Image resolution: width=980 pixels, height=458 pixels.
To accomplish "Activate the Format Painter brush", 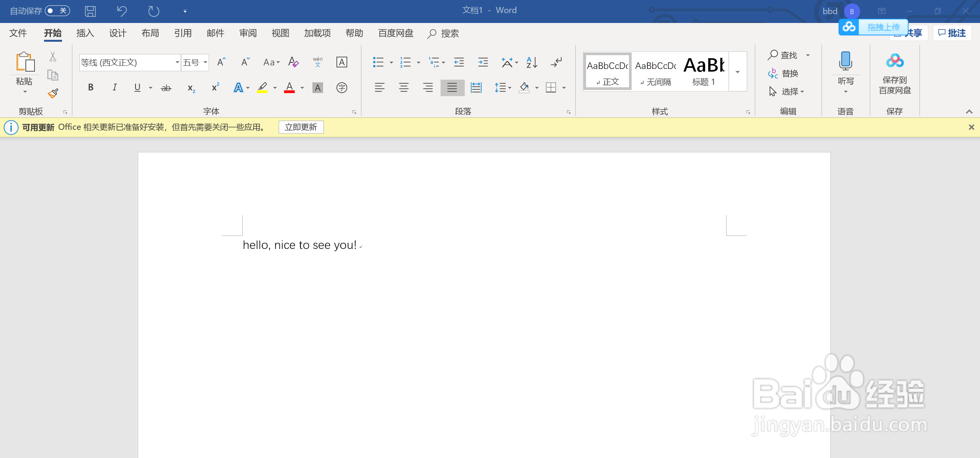I will pos(53,93).
